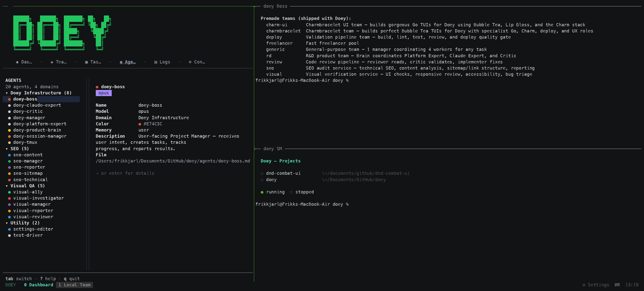Open Settings in status bar
The width and height of the screenshot is (644, 291).
(596, 285)
